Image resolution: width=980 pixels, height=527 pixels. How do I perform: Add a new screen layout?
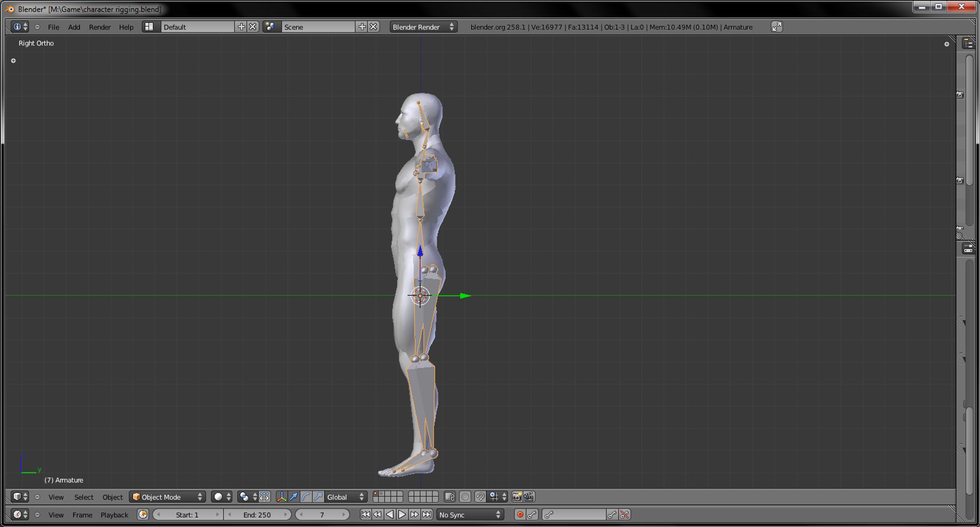241,27
